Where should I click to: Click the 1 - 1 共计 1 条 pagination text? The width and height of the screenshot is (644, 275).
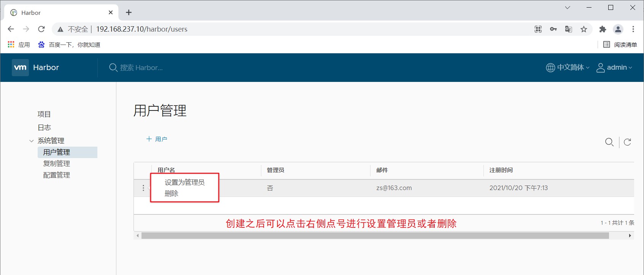[617, 223]
